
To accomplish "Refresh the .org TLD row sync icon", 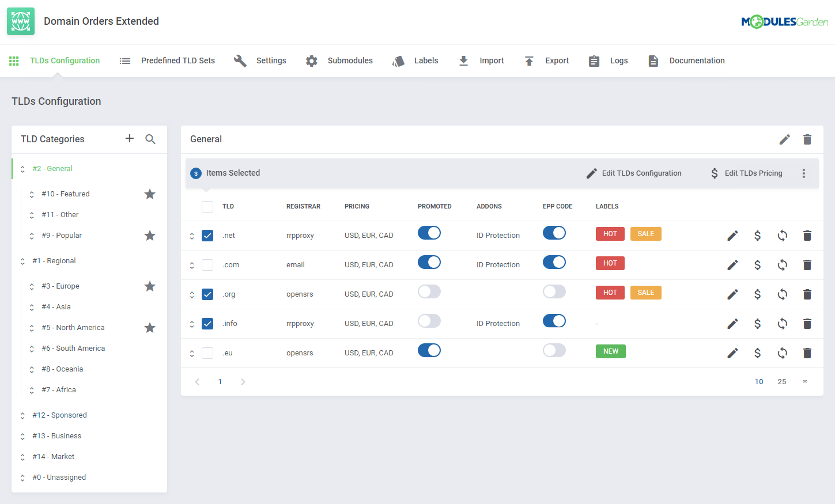I will click(x=782, y=294).
